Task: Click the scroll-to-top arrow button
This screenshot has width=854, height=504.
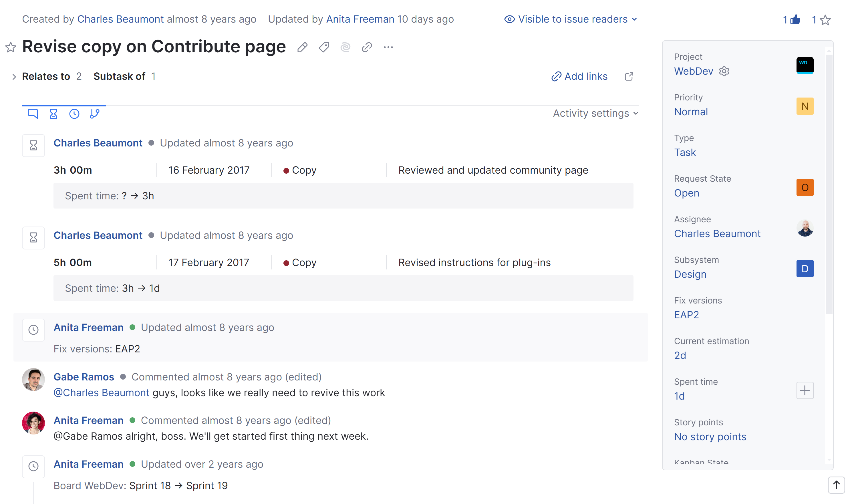Action: [x=836, y=485]
